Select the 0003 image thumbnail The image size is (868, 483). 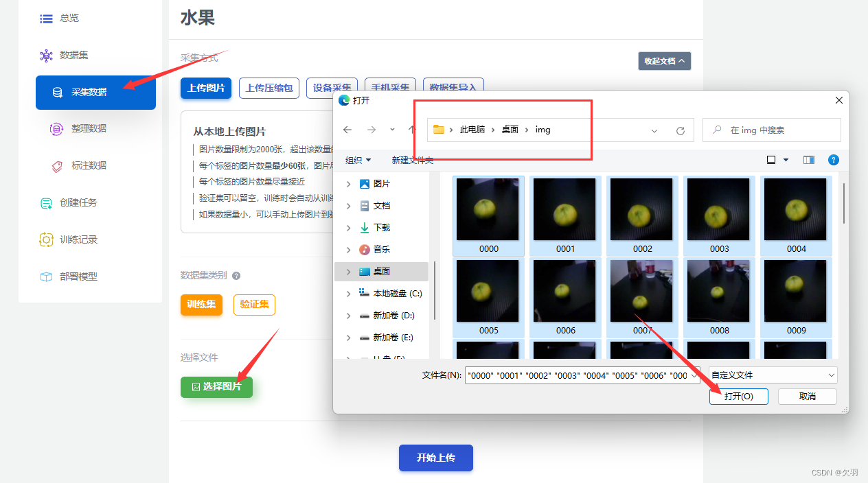click(720, 215)
